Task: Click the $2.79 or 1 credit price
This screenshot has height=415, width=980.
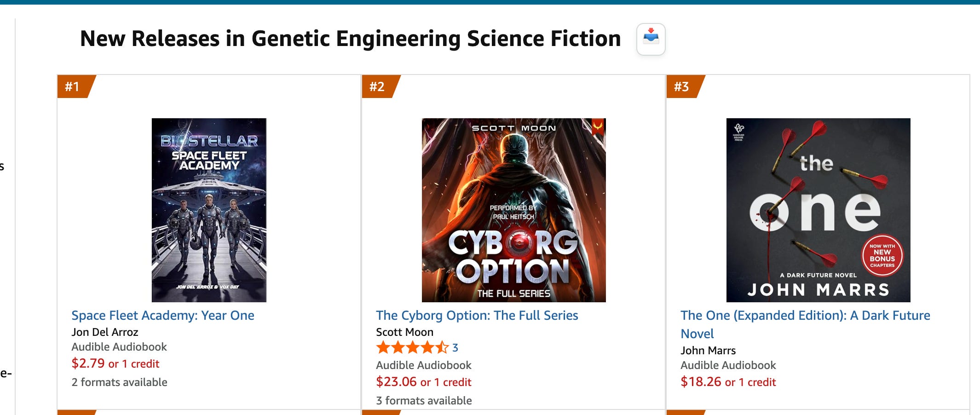Action: [x=115, y=363]
